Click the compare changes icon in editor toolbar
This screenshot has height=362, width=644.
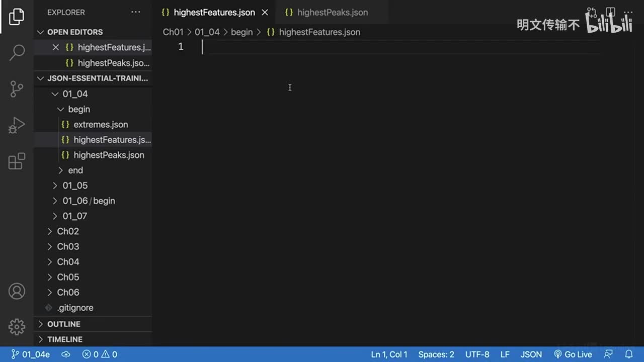(592, 12)
